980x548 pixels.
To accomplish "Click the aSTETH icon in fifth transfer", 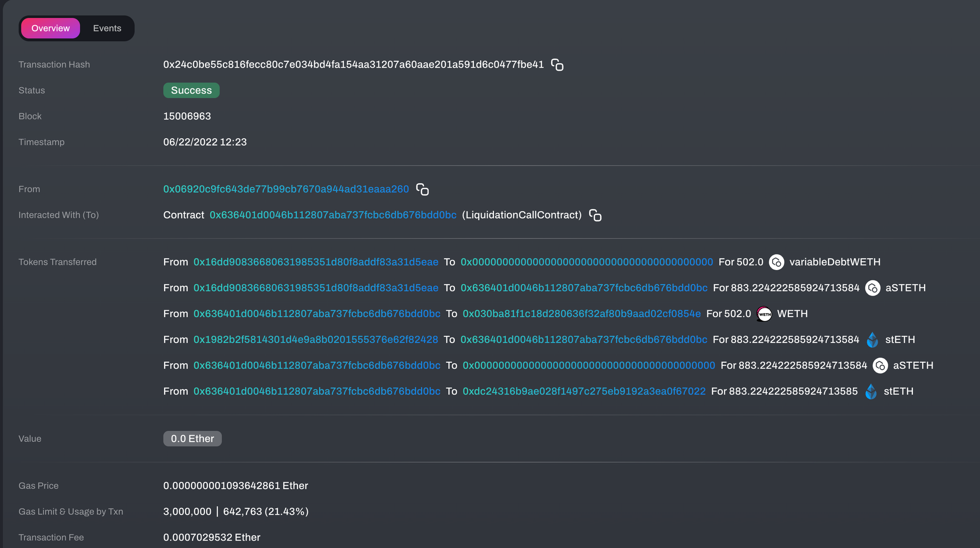I will pyautogui.click(x=880, y=366).
